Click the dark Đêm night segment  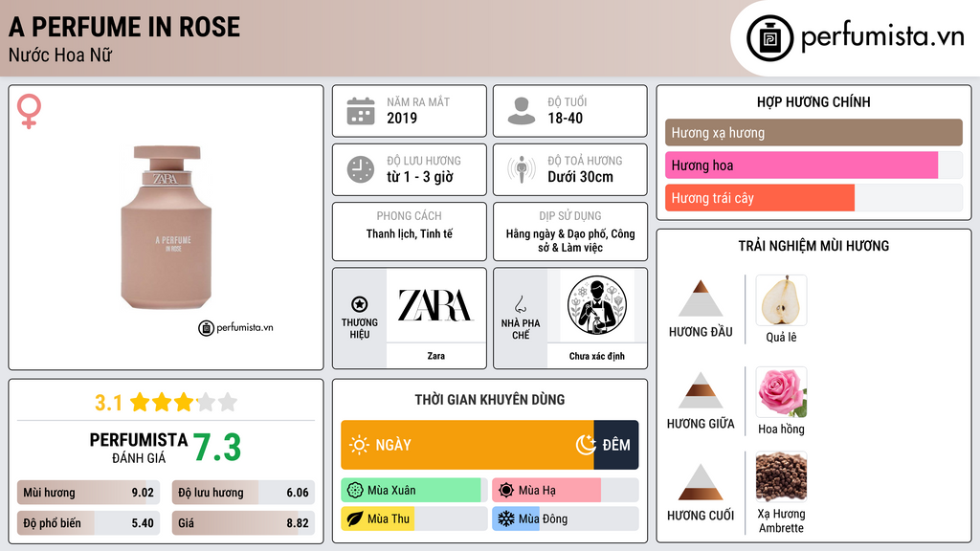click(616, 445)
